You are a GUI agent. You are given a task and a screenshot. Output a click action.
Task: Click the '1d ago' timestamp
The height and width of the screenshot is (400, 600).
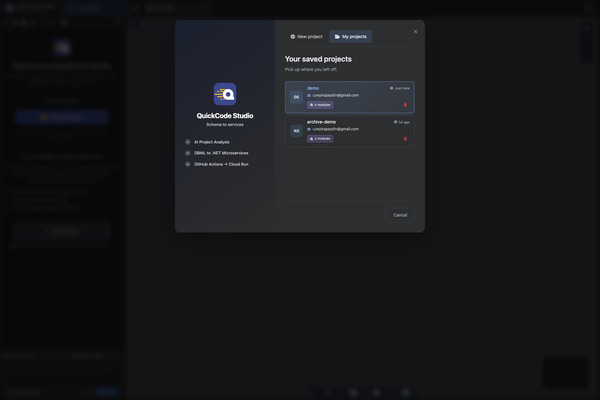click(x=401, y=122)
